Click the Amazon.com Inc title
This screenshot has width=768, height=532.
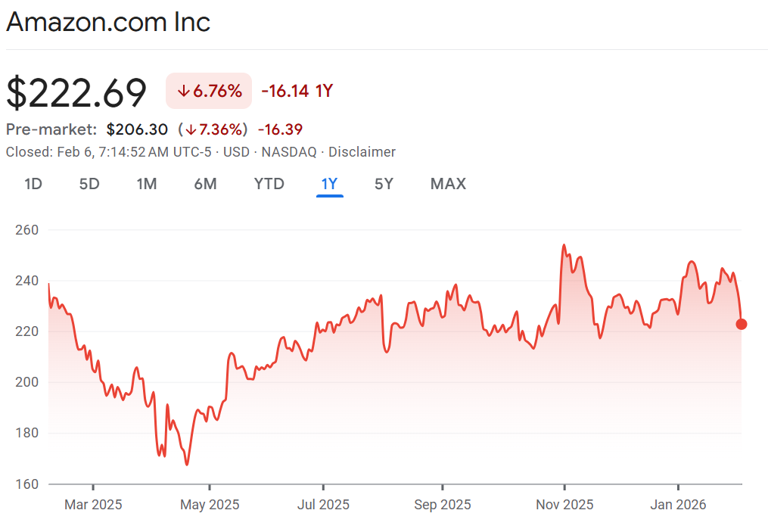pos(108,22)
